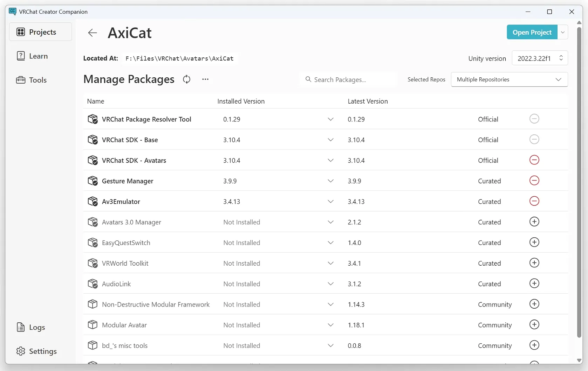Image resolution: width=588 pixels, height=371 pixels.
Task: Click the package icon next to VRChat SDK - Avatars
Action: tap(93, 160)
